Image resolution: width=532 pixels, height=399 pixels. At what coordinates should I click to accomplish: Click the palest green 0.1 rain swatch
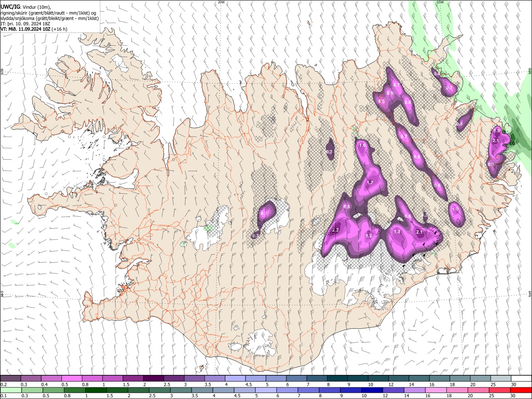11,390
